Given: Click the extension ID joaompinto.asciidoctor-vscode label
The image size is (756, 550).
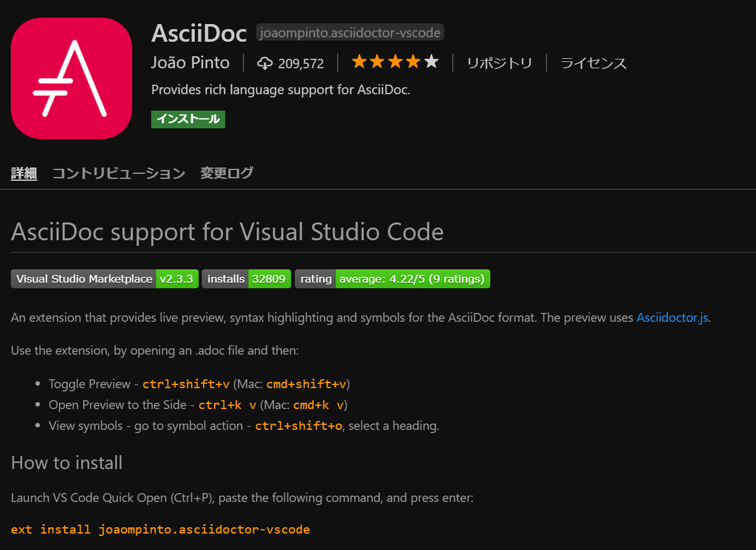Looking at the screenshot, I should pos(350,32).
